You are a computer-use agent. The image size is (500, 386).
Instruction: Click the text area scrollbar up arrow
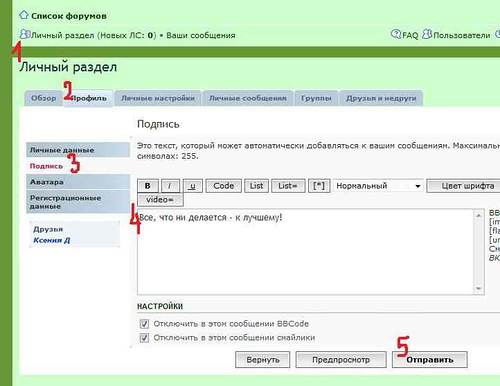click(x=479, y=215)
